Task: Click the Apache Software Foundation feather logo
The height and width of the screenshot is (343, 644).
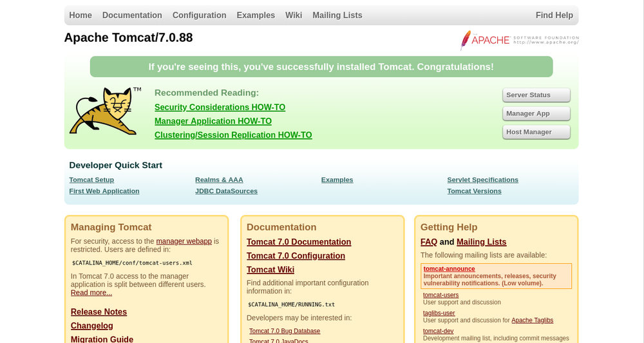Action: [519, 40]
